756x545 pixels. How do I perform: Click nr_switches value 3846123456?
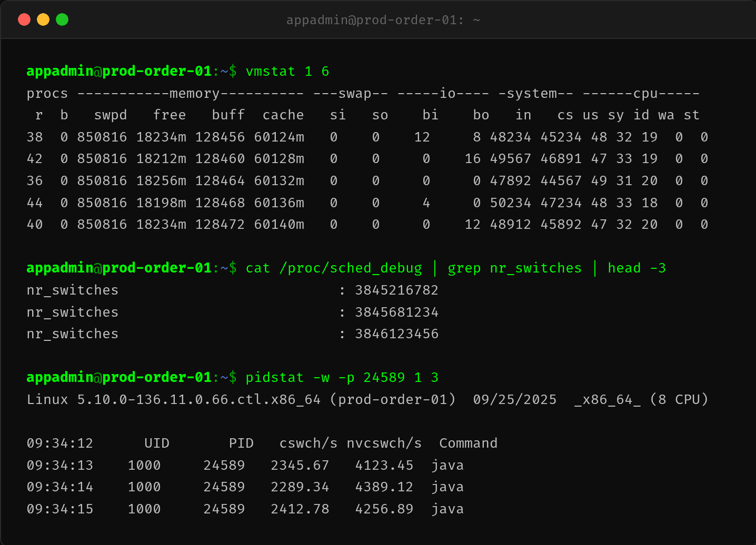(x=397, y=334)
